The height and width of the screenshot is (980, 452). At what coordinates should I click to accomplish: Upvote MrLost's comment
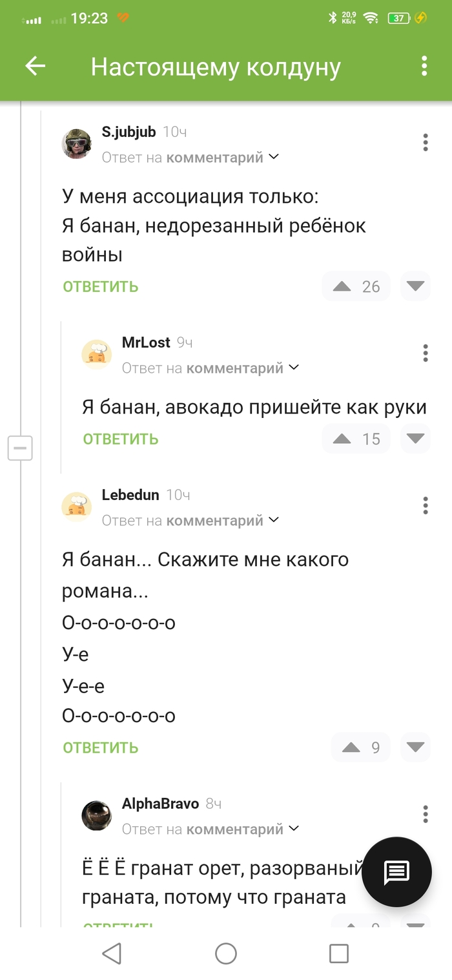tap(342, 439)
